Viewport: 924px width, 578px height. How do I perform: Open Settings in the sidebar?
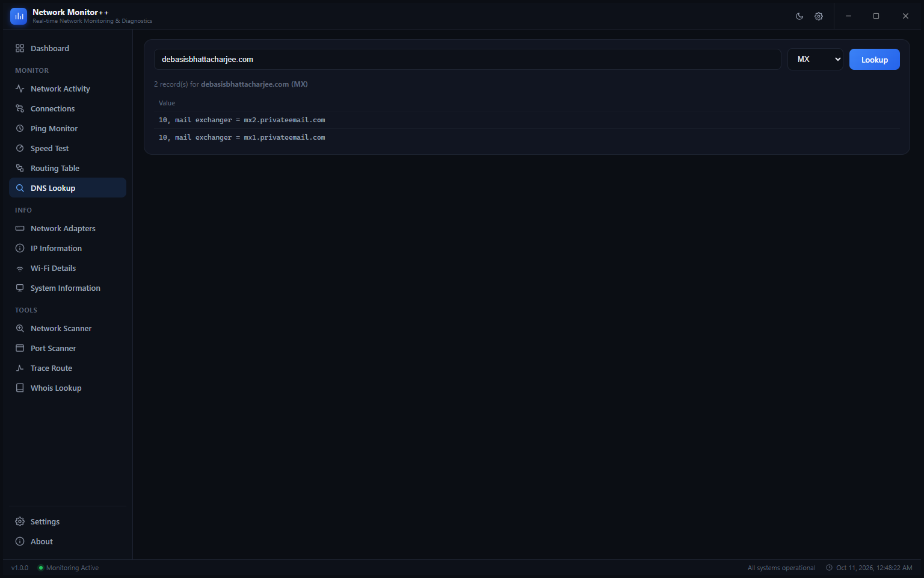tap(67, 521)
